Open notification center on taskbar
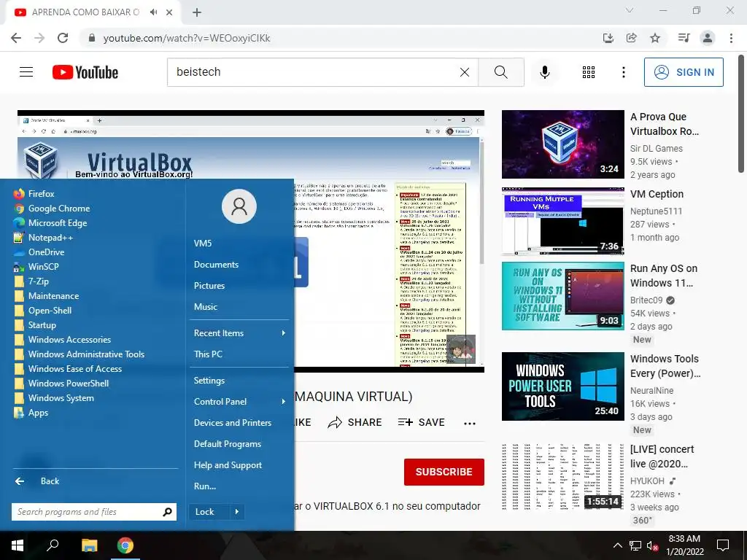 723,545
